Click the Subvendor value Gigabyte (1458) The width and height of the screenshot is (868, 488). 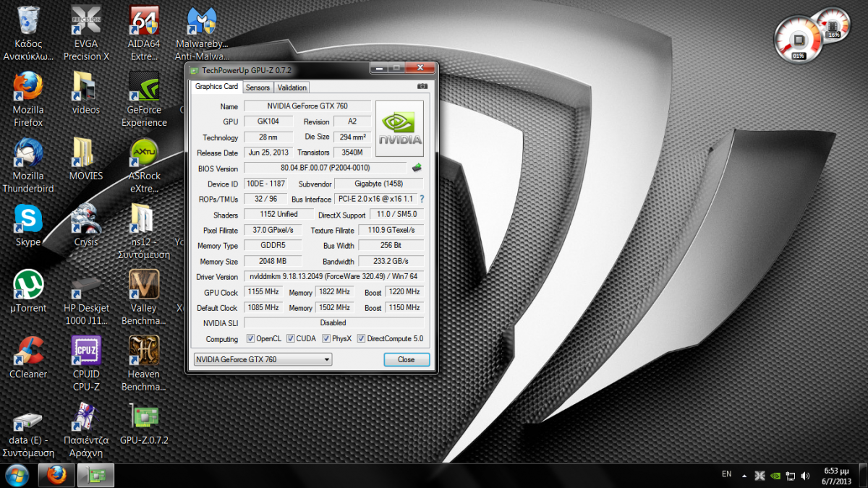coord(379,184)
